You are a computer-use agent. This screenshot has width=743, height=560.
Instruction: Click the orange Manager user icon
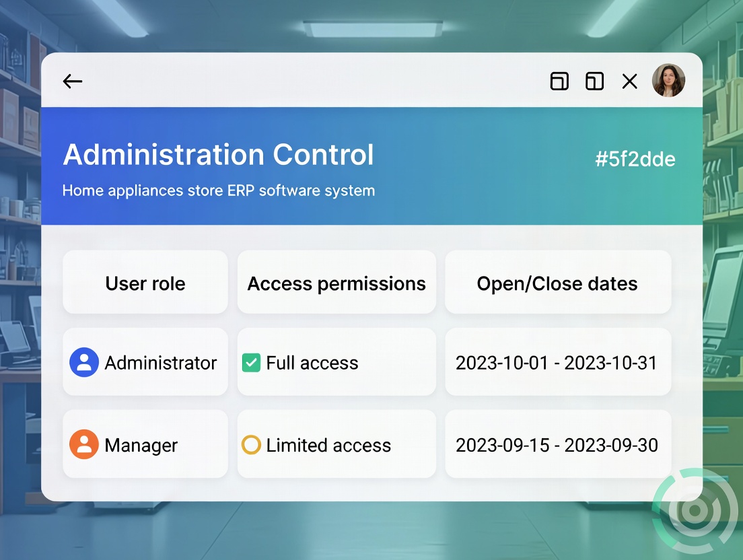tap(84, 445)
